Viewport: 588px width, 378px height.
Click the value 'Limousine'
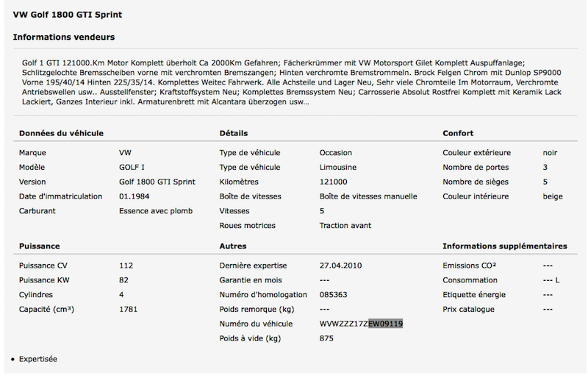click(x=338, y=168)
